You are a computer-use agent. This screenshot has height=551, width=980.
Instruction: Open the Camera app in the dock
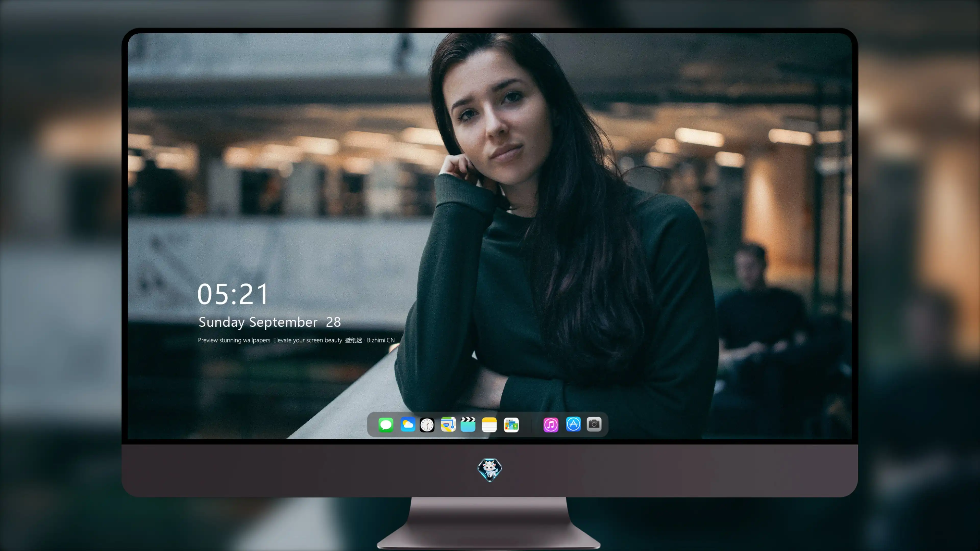(x=594, y=424)
